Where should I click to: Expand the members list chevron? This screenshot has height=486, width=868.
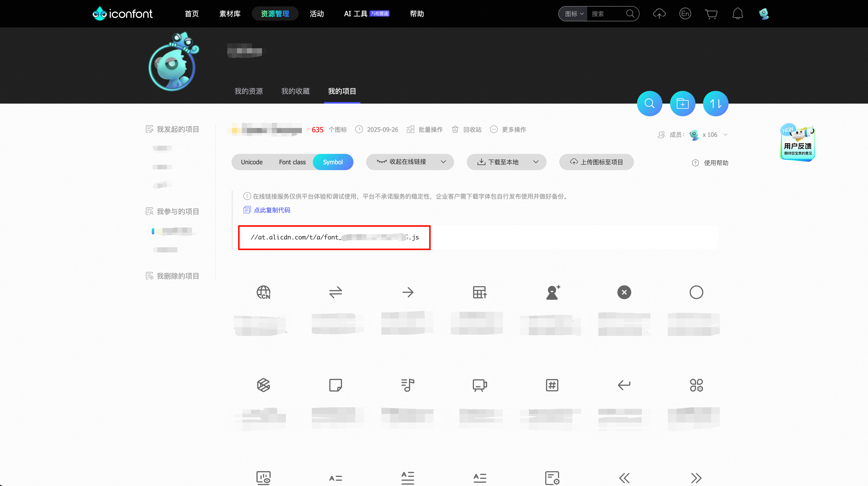click(725, 135)
